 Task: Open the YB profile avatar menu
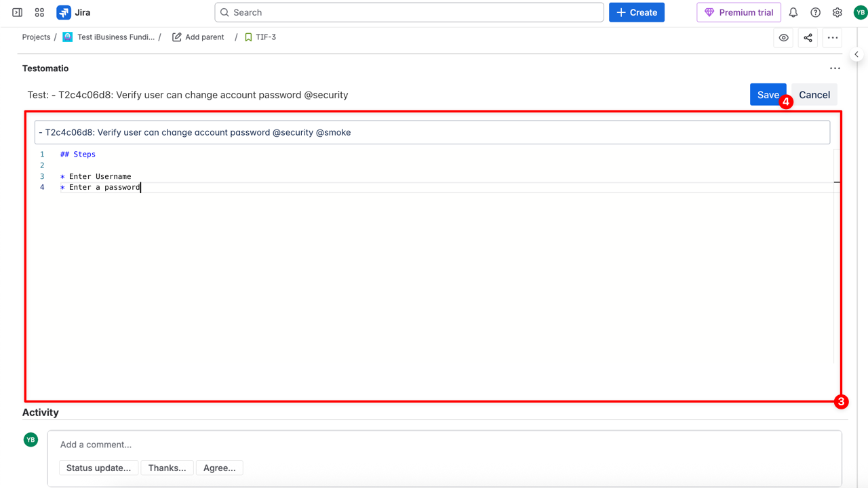(x=860, y=12)
